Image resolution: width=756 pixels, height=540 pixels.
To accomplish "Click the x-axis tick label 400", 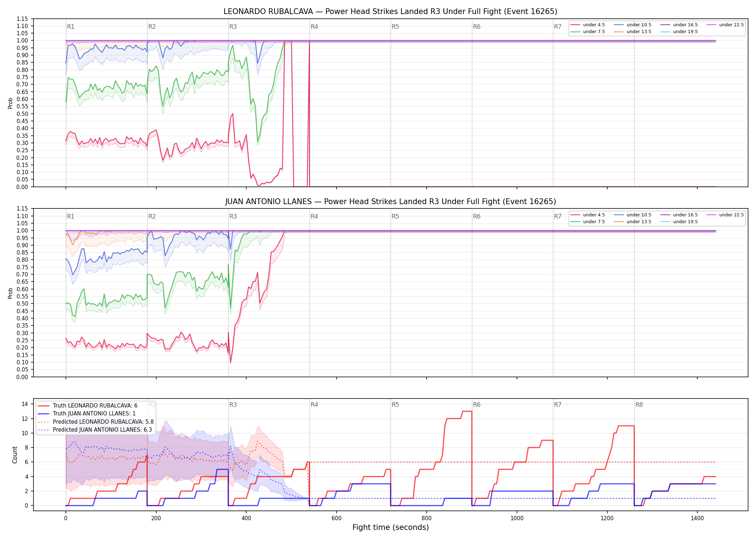I will [x=246, y=518].
